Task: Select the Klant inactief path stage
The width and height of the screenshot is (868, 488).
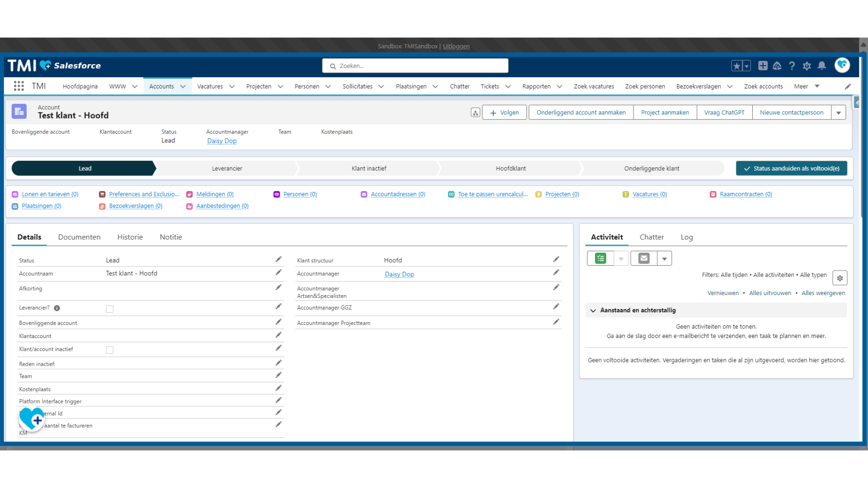Action: pyautogui.click(x=369, y=169)
